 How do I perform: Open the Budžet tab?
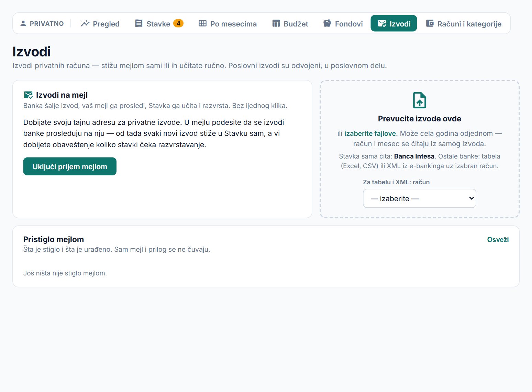point(290,23)
